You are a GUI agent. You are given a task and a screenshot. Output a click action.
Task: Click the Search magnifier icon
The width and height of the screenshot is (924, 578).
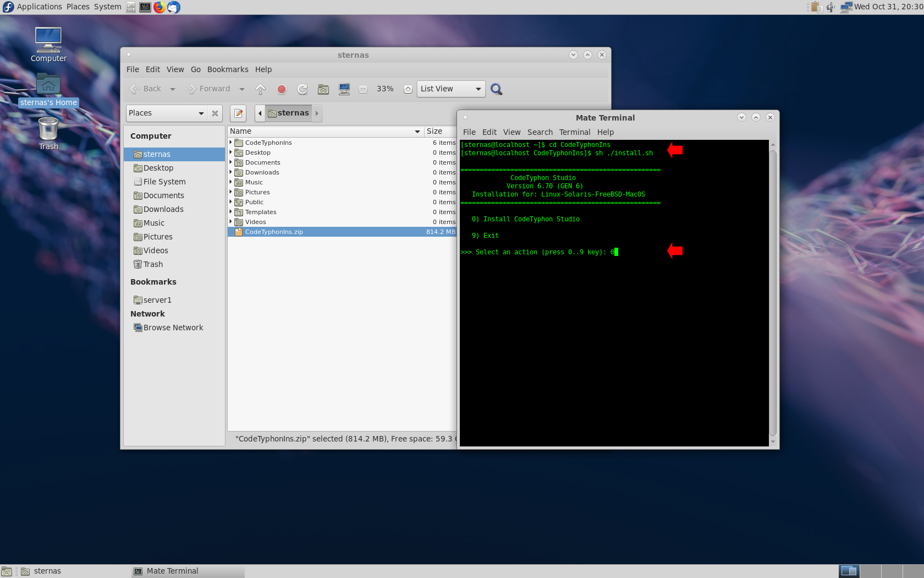click(497, 89)
